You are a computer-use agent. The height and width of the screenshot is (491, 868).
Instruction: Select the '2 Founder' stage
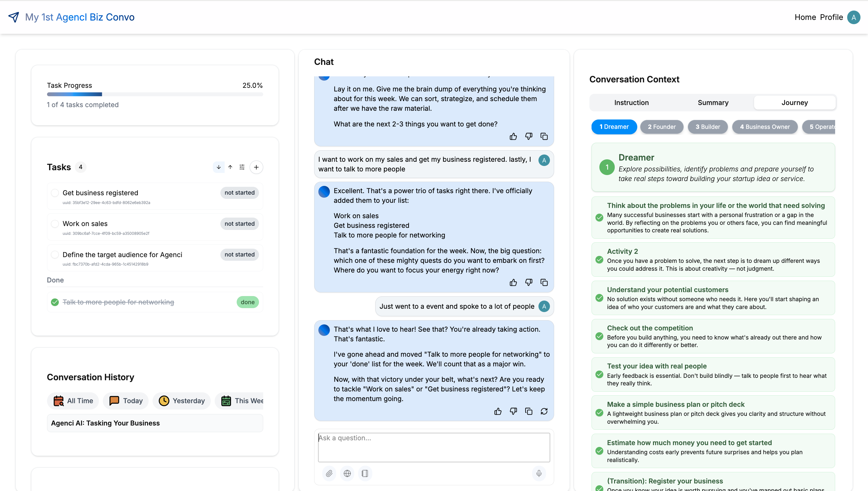pos(661,127)
